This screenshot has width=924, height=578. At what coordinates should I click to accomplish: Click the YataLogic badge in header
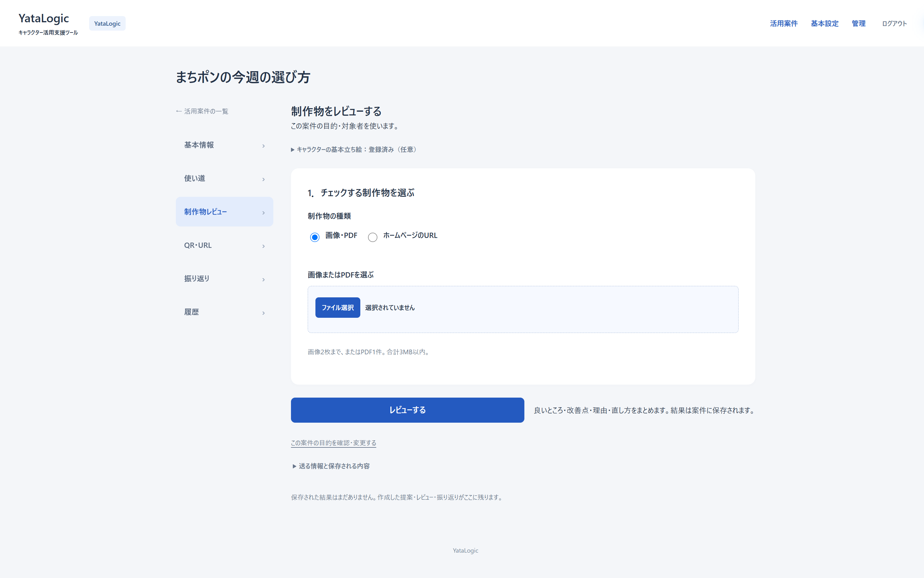pos(107,23)
